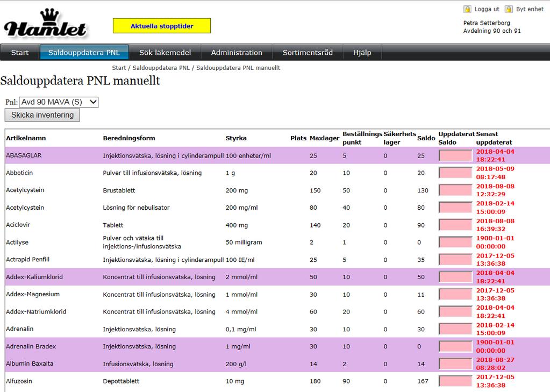Click the updated saldo field for Addex-Magnesium
The width and height of the screenshot is (550, 392).
[x=455, y=295]
